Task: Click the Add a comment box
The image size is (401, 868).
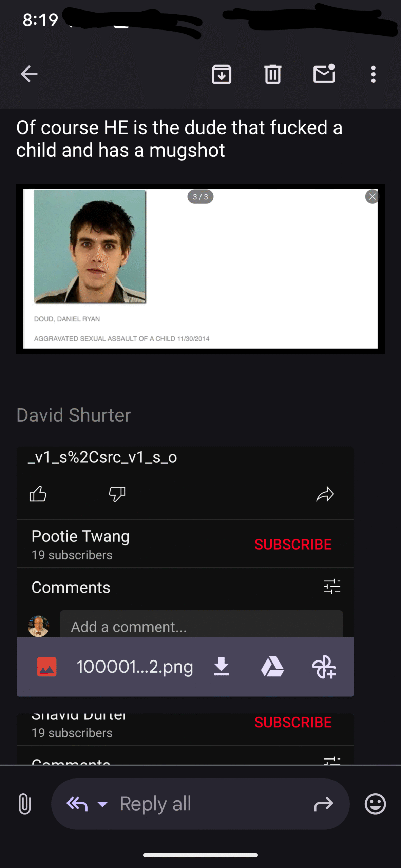Action: click(x=201, y=624)
